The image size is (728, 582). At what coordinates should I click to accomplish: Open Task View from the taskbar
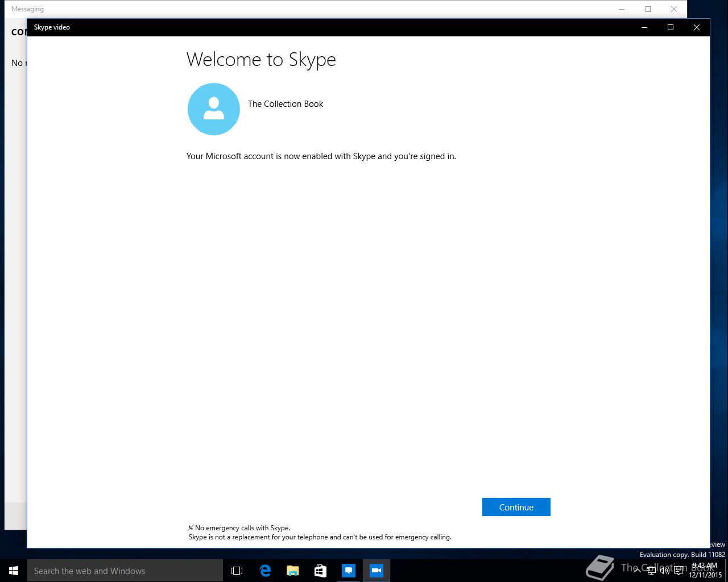tap(237, 571)
